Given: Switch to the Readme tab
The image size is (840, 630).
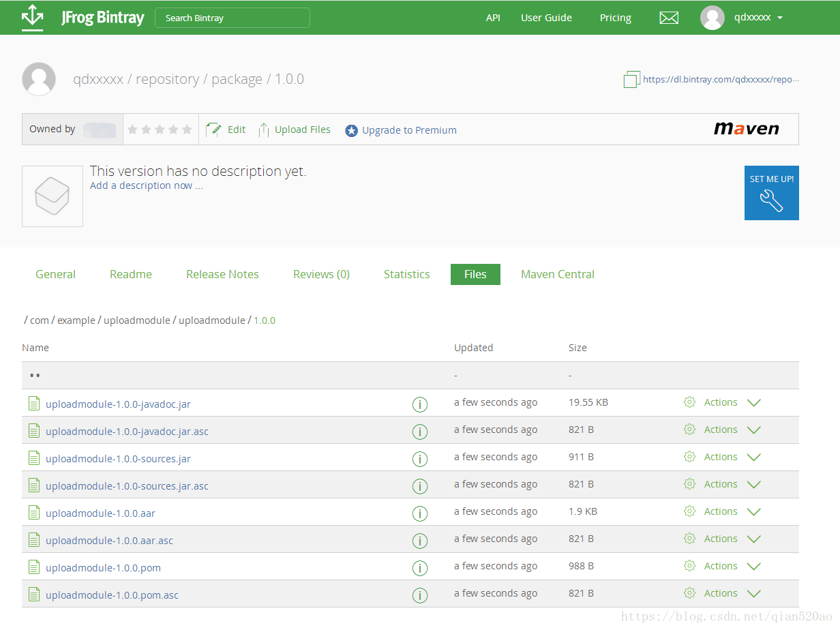Looking at the screenshot, I should (x=131, y=274).
